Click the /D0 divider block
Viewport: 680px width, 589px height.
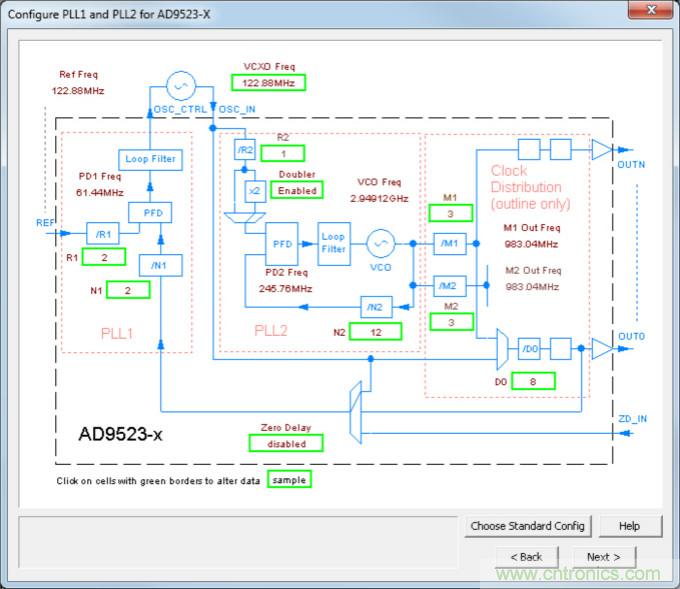pyautogui.click(x=530, y=348)
